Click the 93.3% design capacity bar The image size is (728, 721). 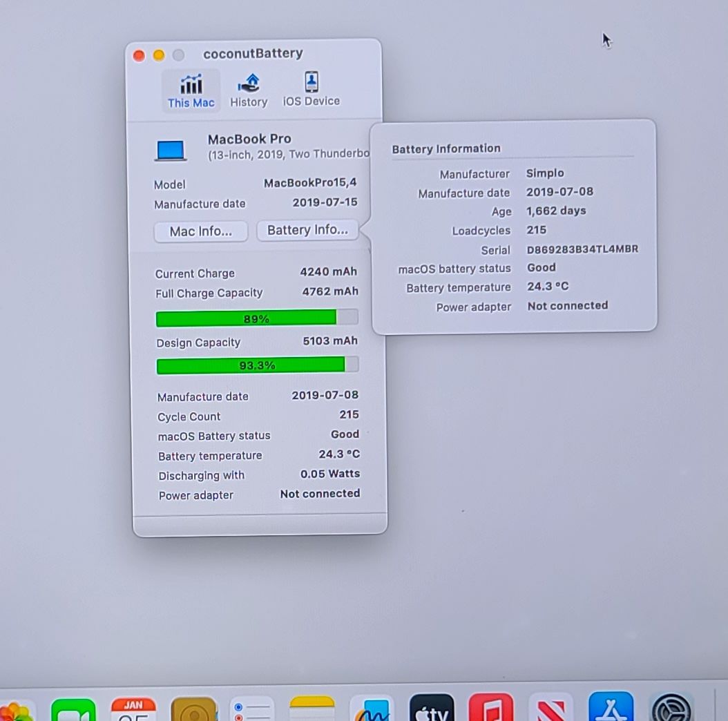[257, 365]
